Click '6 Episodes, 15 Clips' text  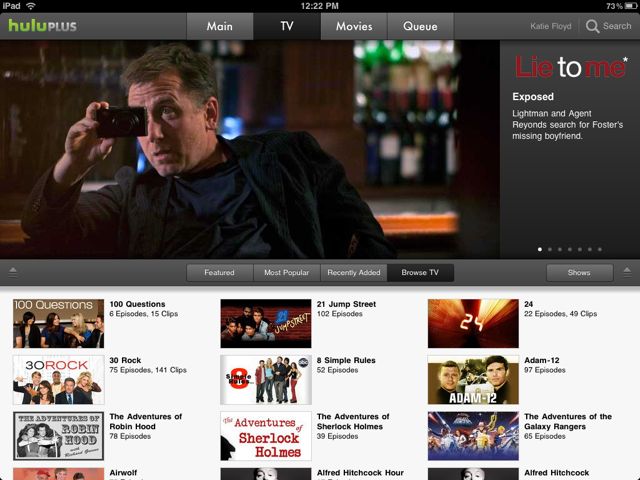click(x=144, y=314)
